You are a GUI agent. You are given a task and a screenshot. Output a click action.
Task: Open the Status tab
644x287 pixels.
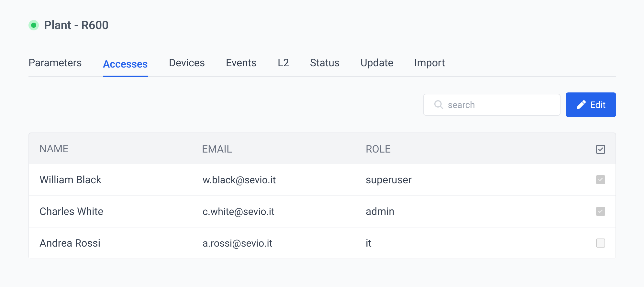(325, 63)
